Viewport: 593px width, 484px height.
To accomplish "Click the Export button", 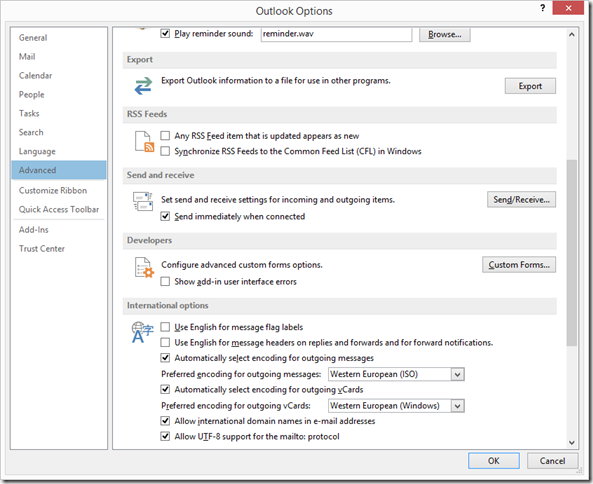I will [x=530, y=86].
